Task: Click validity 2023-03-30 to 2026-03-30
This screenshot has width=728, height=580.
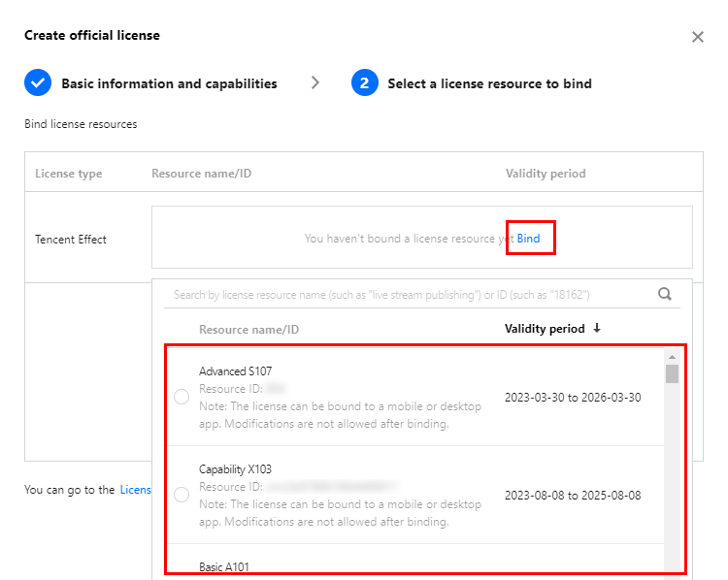Action: tap(573, 398)
